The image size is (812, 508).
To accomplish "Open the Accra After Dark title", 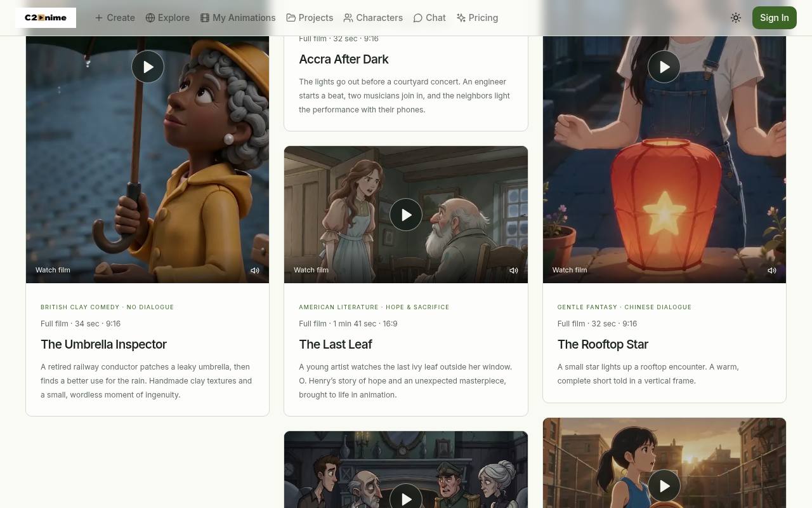I will point(344,59).
